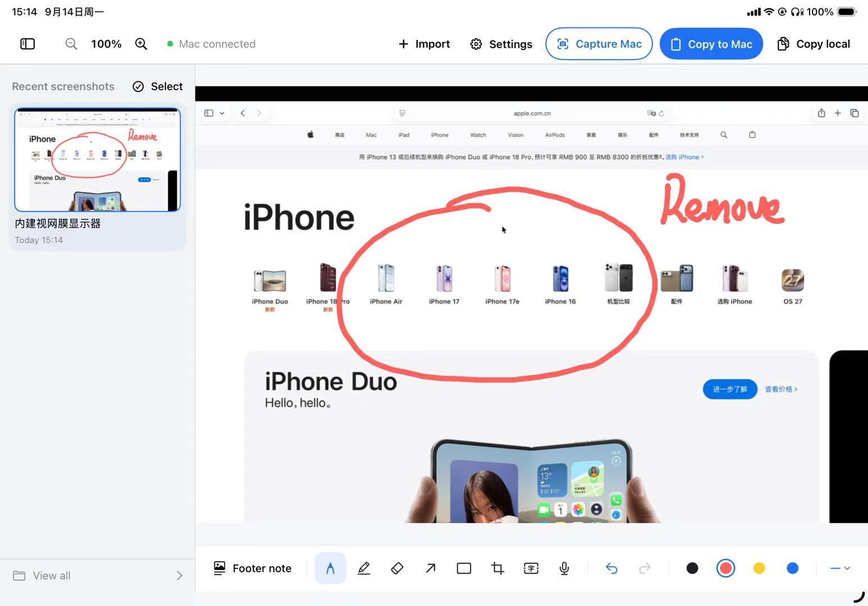Click iPhone in the Apple nav bar

coord(440,135)
